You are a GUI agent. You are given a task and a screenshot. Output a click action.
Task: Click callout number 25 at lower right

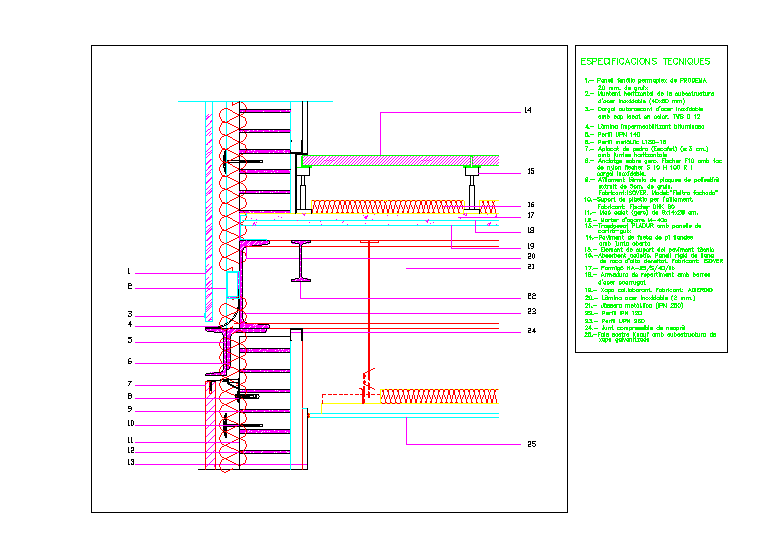[x=531, y=444]
